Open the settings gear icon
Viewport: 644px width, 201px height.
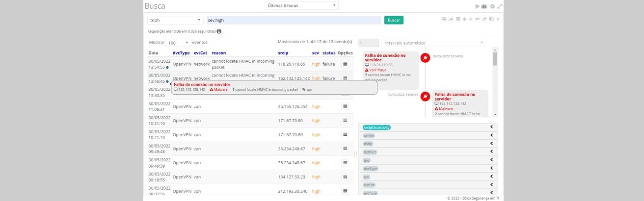(492, 6)
